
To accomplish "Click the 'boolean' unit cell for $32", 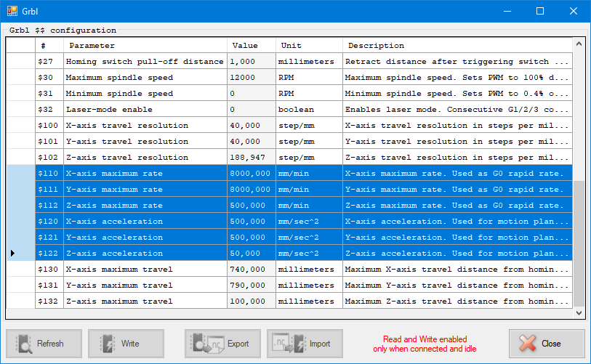I will pyautogui.click(x=309, y=109).
